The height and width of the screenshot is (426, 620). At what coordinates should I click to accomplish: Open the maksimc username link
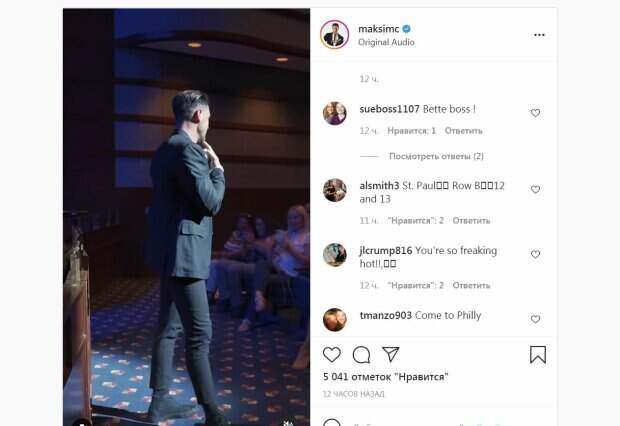(x=378, y=29)
